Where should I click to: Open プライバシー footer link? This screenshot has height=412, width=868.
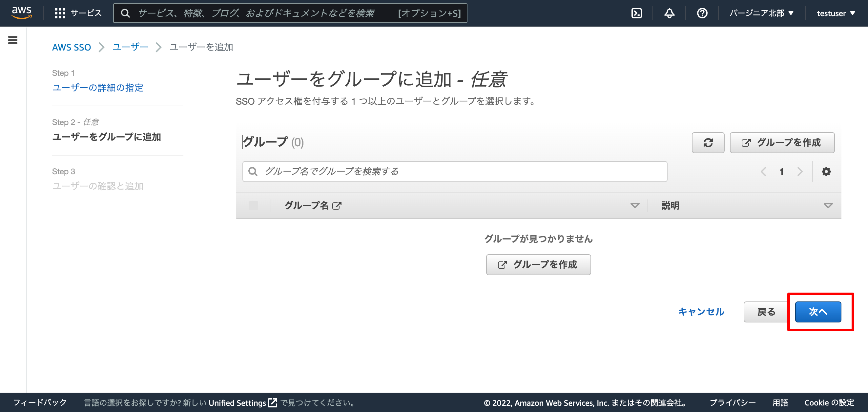pyautogui.click(x=733, y=402)
